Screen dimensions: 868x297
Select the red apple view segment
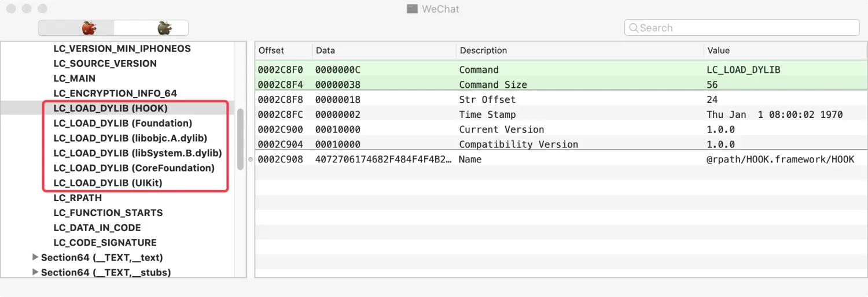(76, 28)
